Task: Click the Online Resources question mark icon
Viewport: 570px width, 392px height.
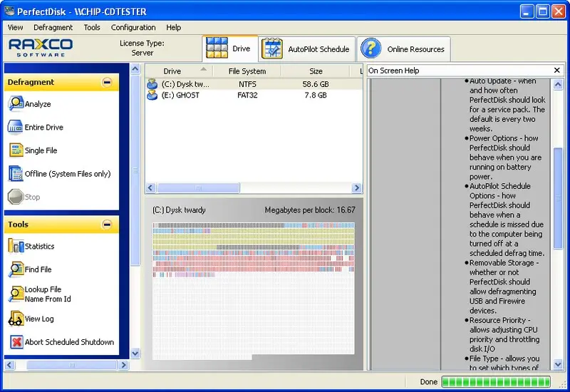Action: pos(370,48)
